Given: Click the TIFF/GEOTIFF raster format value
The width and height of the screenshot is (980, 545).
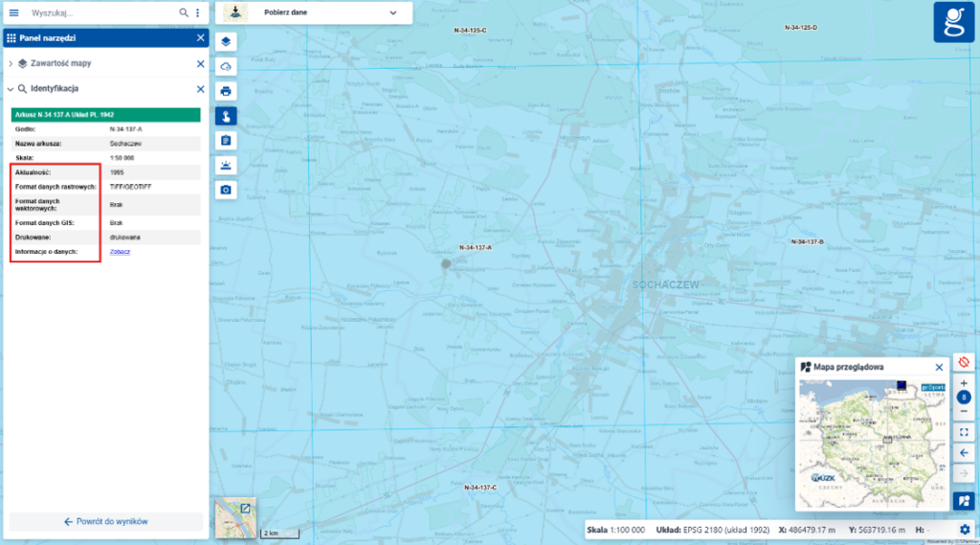Looking at the screenshot, I should 130,187.
